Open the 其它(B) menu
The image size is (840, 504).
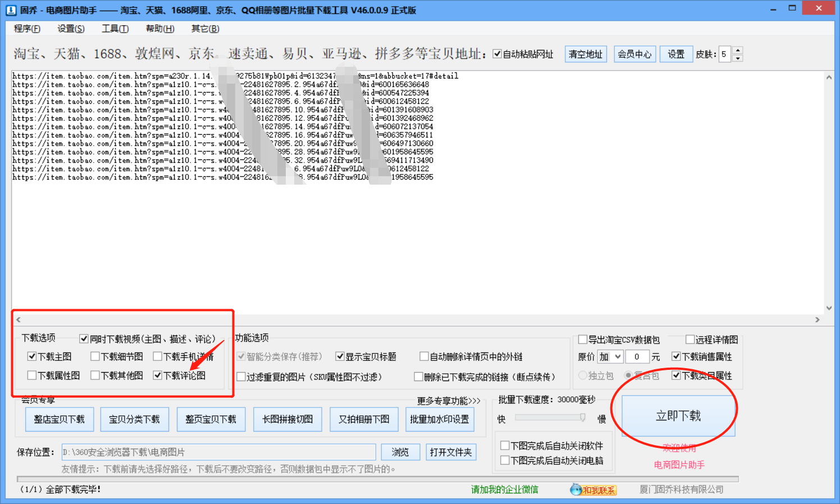click(205, 29)
